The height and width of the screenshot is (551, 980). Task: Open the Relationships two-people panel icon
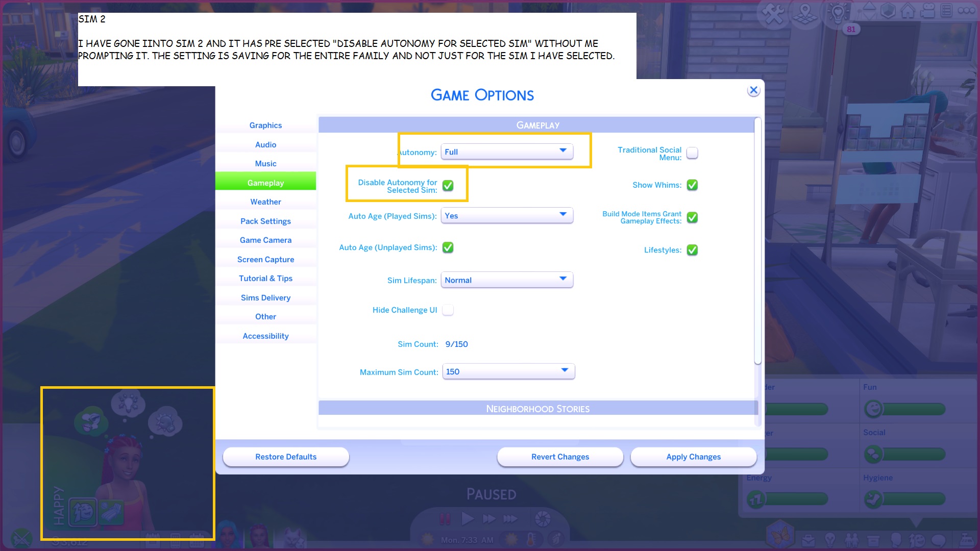(x=851, y=540)
